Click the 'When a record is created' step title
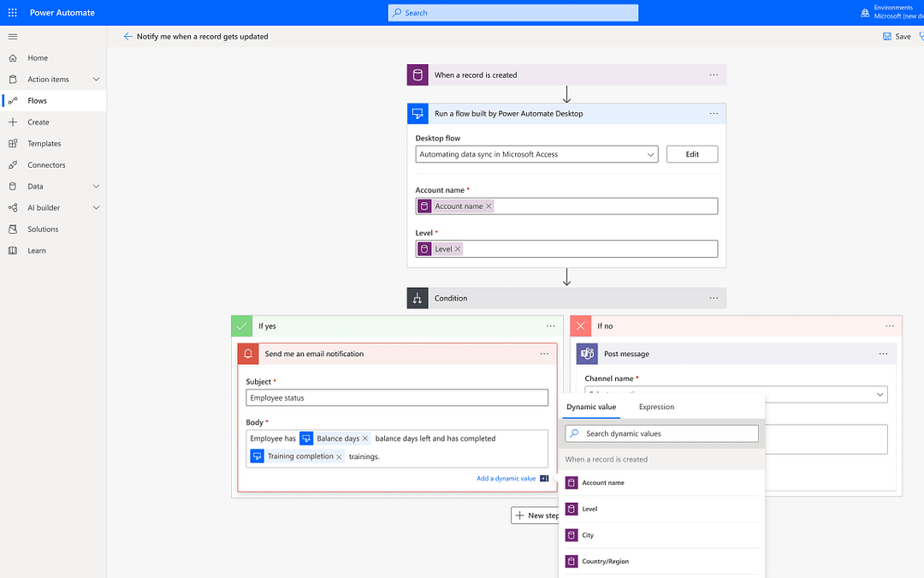Viewport: 924px width, 578px height. [x=476, y=74]
